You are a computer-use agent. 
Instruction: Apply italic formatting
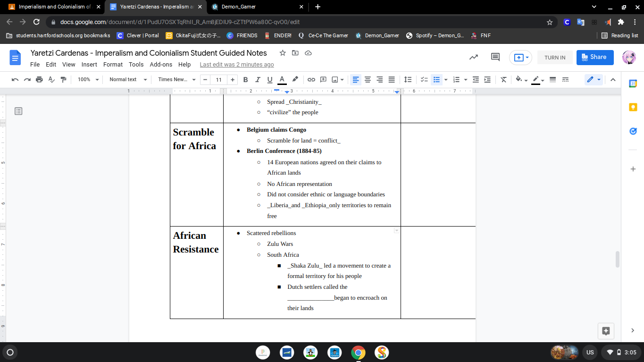point(258,80)
